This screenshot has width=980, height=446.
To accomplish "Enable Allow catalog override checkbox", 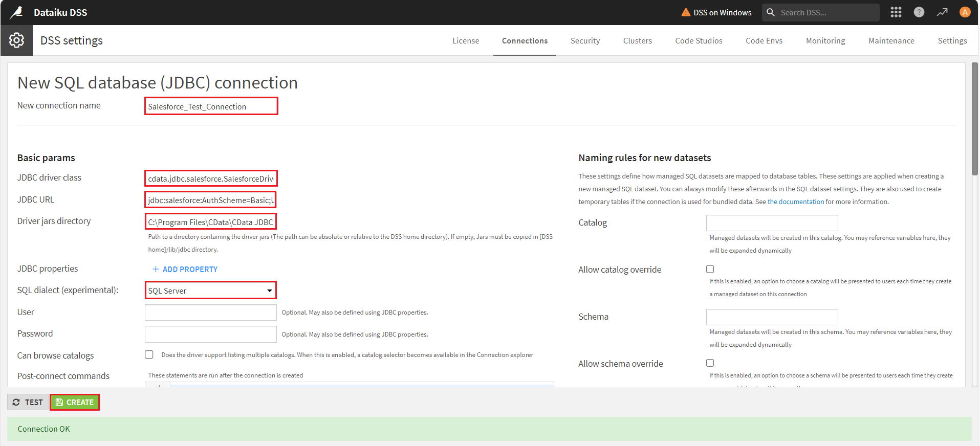I will [710, 269].
